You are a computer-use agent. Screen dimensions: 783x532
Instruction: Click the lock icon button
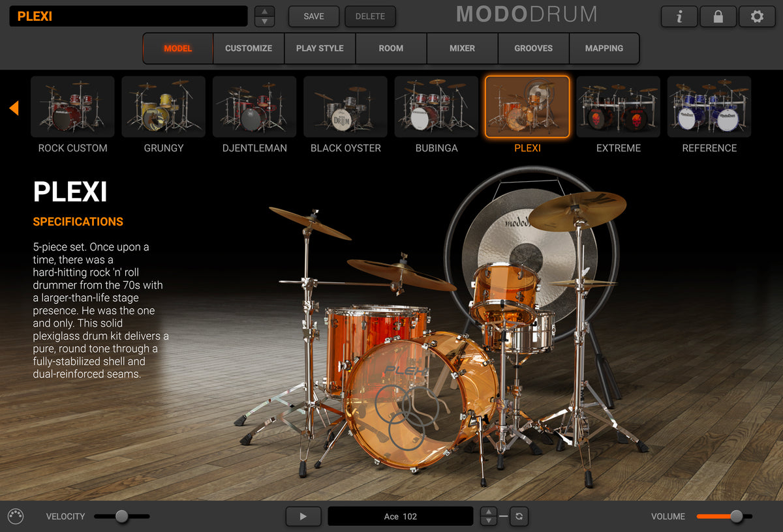tap(718, 16)
